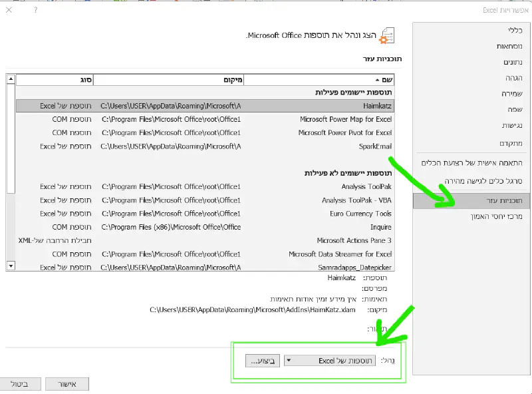Select Microsoft Power Map for Excel row
Image resolution: width=532 pixels, height=394 pixels.
tap(205, 120)
